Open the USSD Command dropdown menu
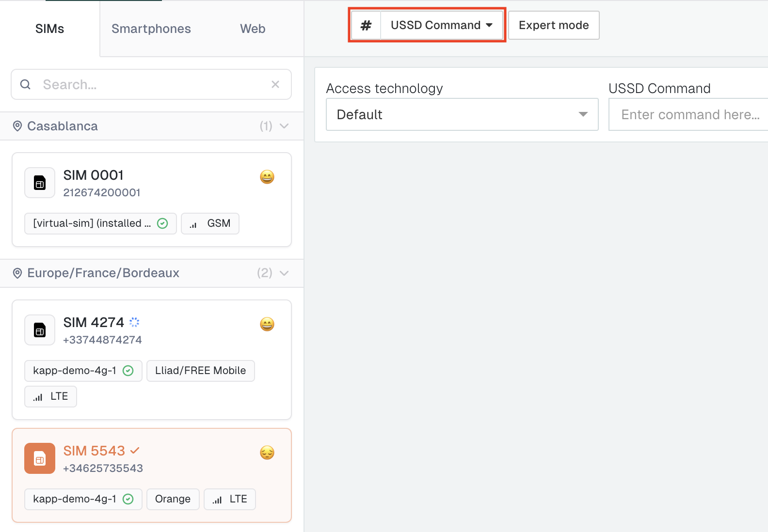Viewport: 768px width, 532px height. point(441,25)
